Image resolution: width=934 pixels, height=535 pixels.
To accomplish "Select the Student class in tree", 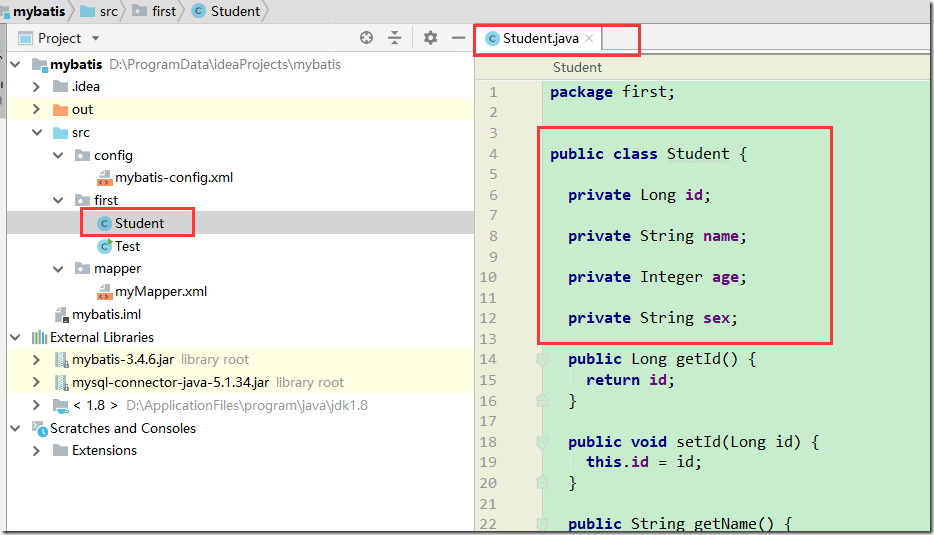I will tap(139, 223).
